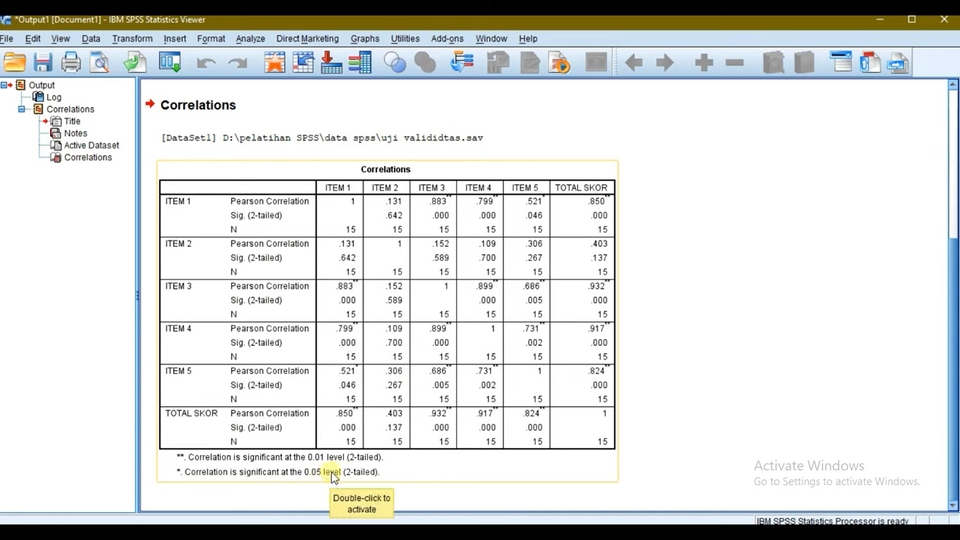Click the Run script play icon
Screen dimensions: 960x540
coord(559,62)
